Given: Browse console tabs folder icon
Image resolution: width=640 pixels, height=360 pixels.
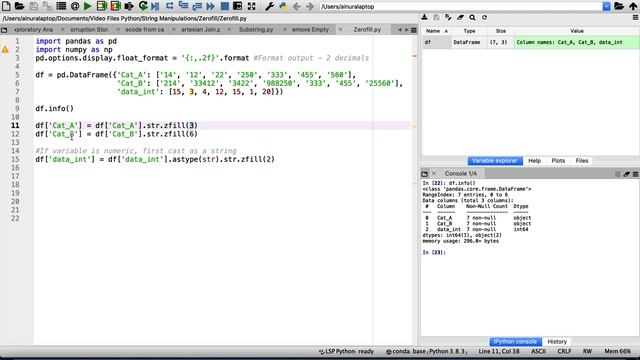Looking at the screenshot, I should point(424,174).
